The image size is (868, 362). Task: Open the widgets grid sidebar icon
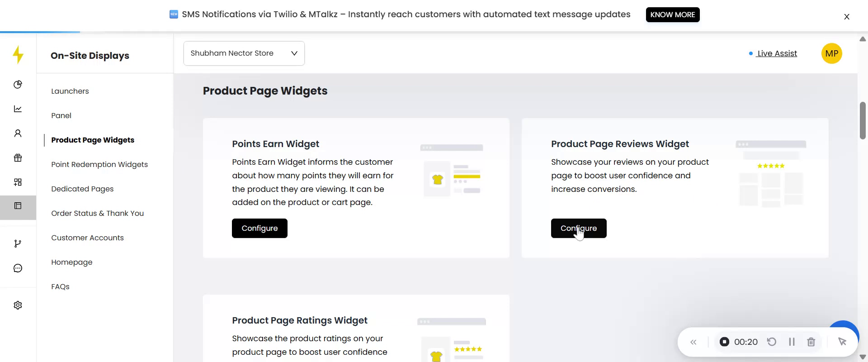pyautogui.click(x=18, y=182)
